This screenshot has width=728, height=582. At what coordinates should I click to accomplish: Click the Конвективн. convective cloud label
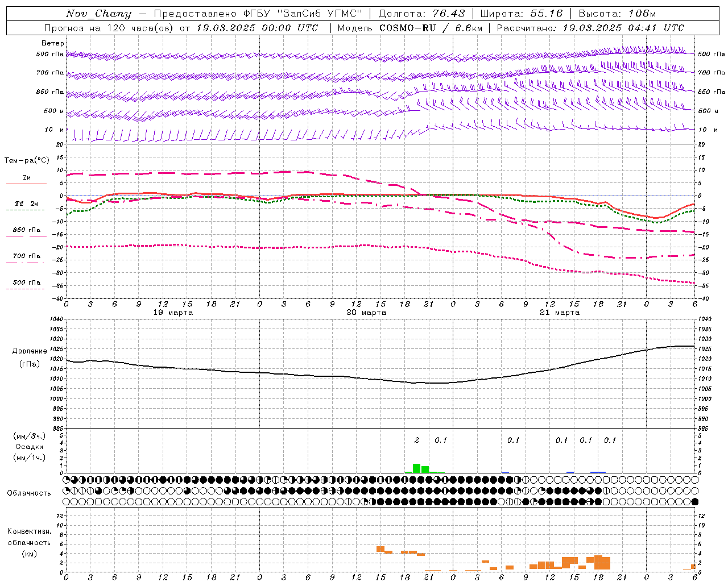29,531
